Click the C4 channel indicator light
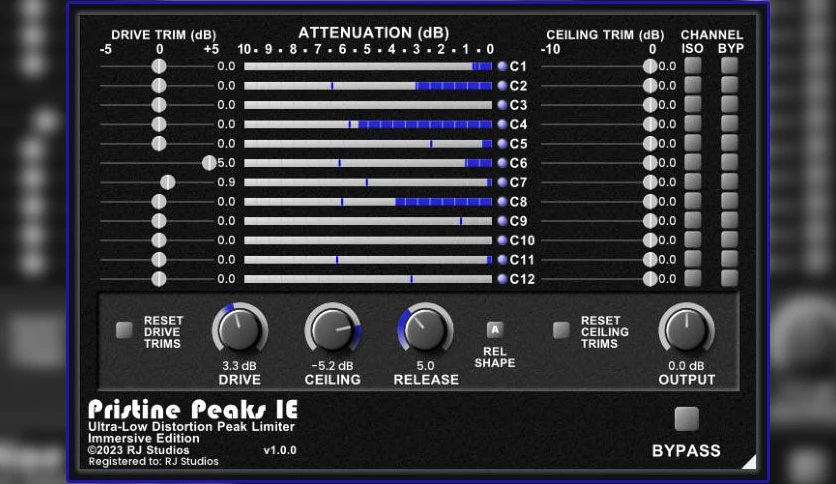This screenshot has width=836, height=484. pos(502,124)
